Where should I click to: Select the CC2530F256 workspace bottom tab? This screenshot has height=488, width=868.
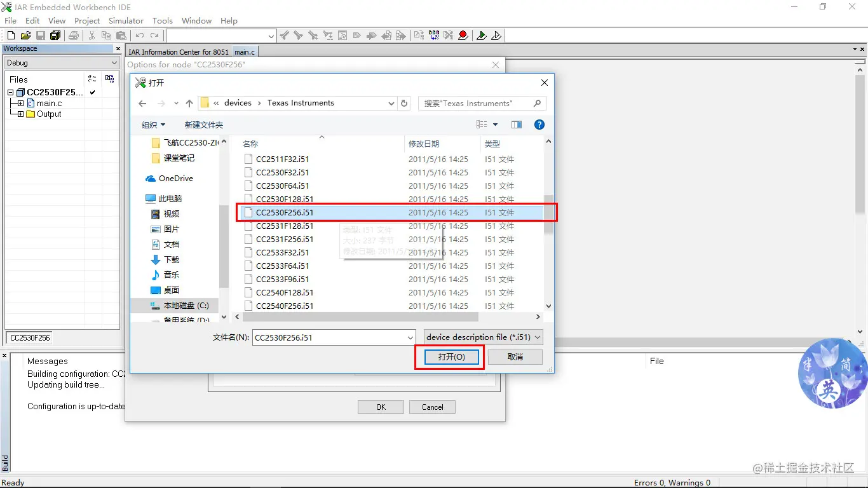point(30,338)
